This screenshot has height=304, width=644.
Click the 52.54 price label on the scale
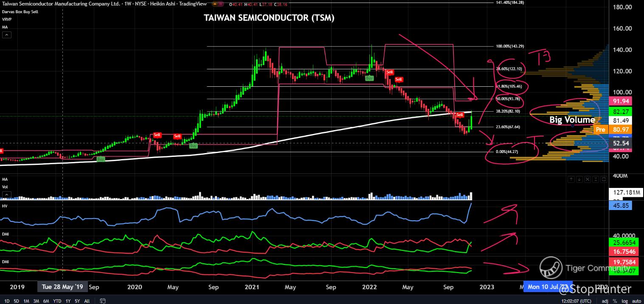coord(621,143)
